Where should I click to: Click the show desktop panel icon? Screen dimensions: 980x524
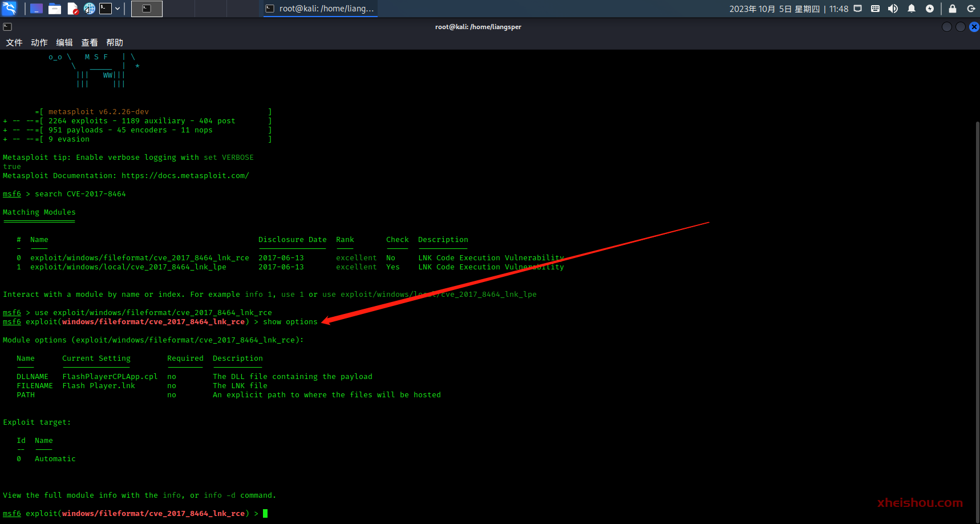pos(37,9)
